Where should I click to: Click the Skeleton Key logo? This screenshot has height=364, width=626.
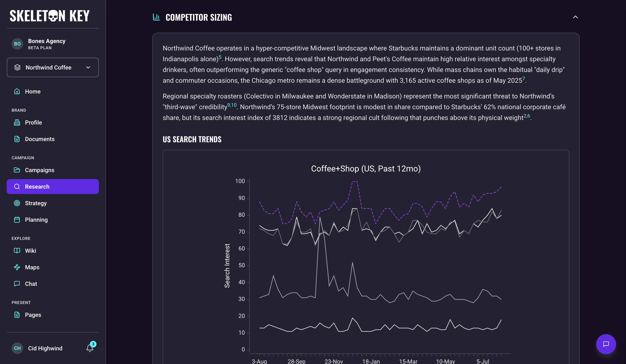[50, 16]
